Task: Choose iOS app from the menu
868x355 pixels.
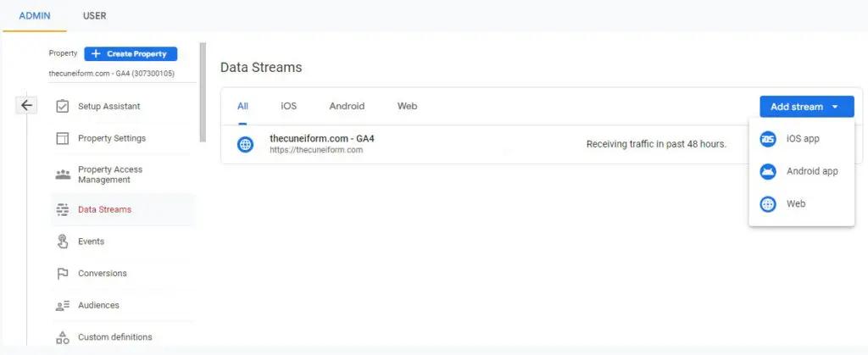Action: [x=802, y=139]
